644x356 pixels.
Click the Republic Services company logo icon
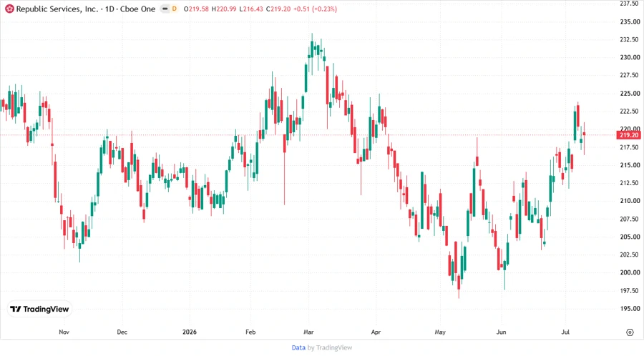[x=9, y=9]
